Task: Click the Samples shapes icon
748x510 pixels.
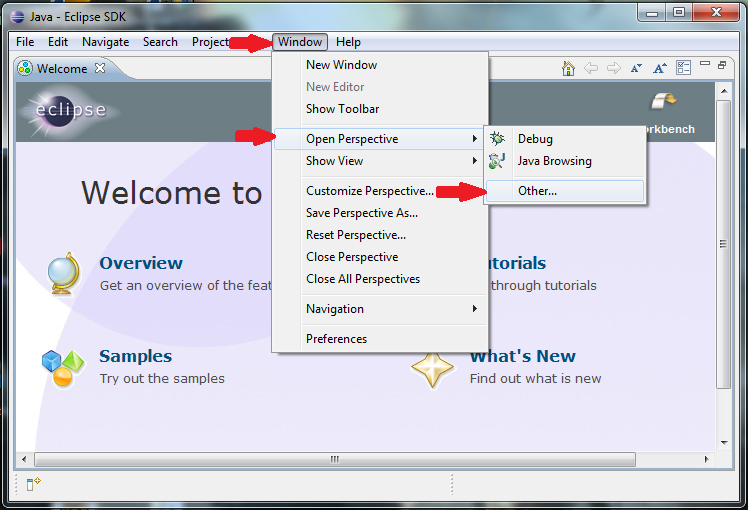Action: click(x=62, y=369)
